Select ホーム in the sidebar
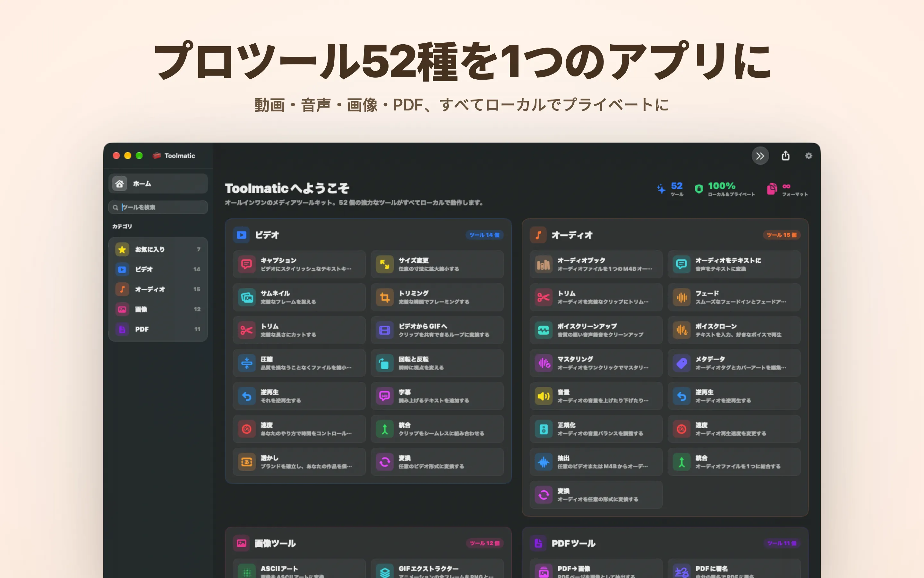 158,184
